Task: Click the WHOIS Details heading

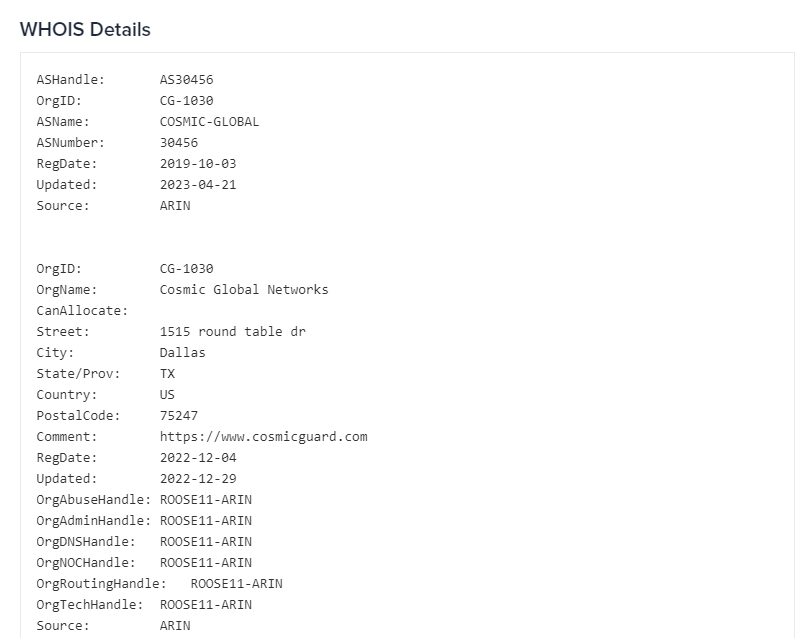Action: 85,29
